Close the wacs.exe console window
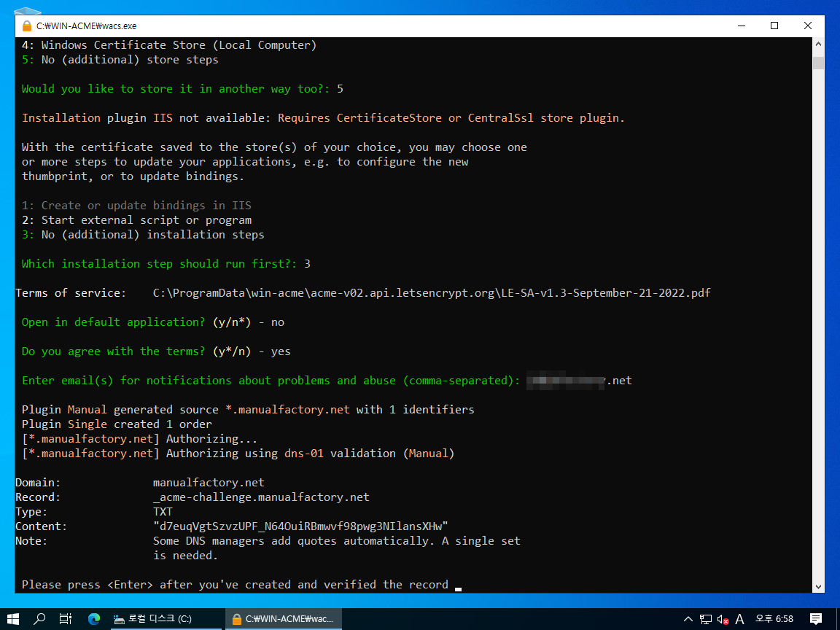Viewport: 840px width, 630px height. point(808,26)
